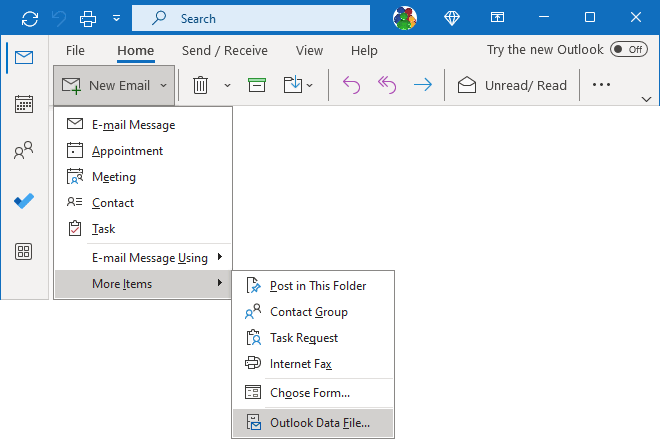The image size is (660, 439).
Task: Choose Contact from the New menu
Action: (x=143, y=203)
